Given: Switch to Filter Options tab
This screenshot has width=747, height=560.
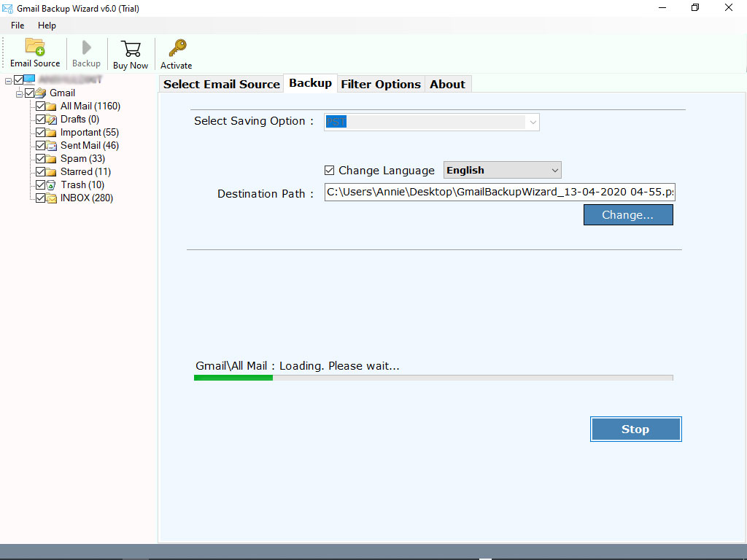Looking at the screenshot, I should (381, 85).
